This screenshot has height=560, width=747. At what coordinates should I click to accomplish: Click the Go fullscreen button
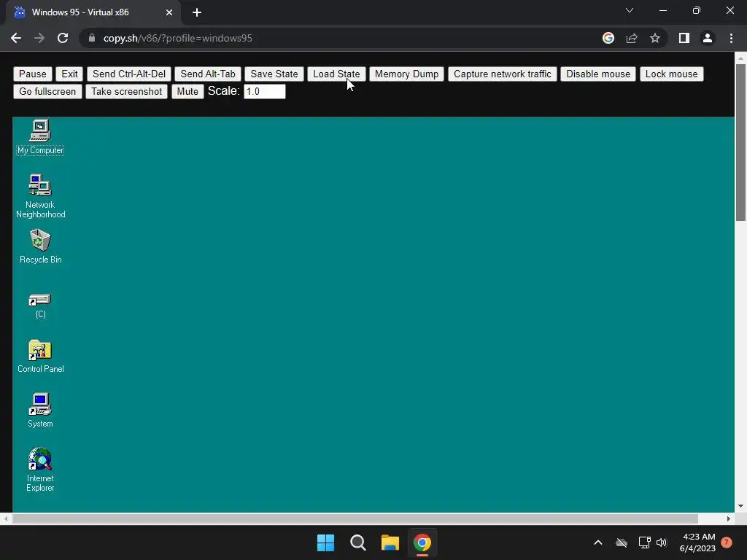47,91
